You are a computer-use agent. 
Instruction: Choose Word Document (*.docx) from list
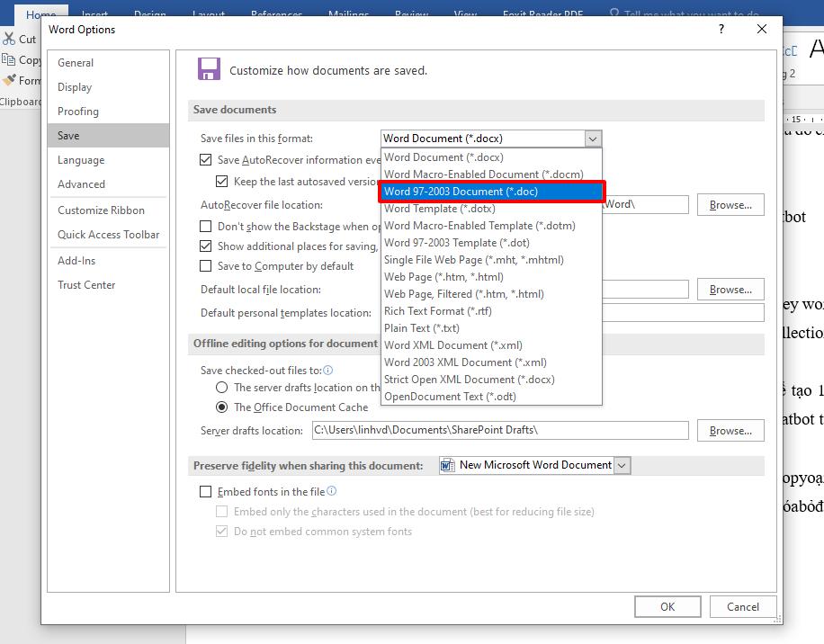click(x=491, y=157)
